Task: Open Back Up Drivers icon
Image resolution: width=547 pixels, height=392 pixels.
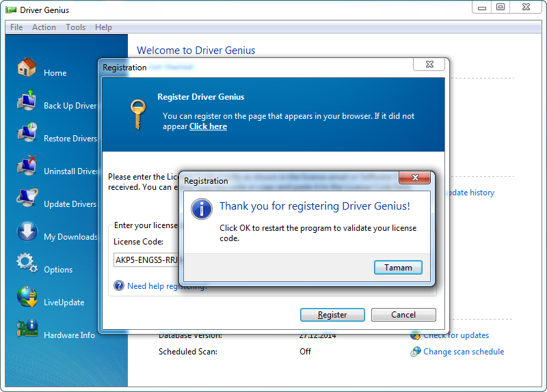Action: [x=27, y=101]
